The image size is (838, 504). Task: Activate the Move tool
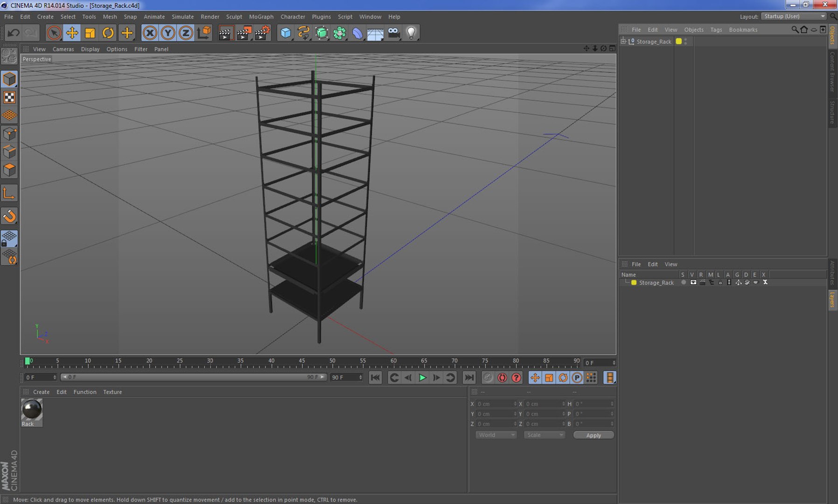tap(72, 33)
